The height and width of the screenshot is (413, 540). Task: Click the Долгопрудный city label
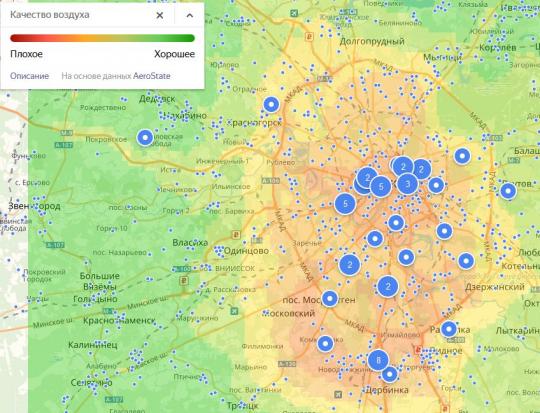tap(372, 42)
